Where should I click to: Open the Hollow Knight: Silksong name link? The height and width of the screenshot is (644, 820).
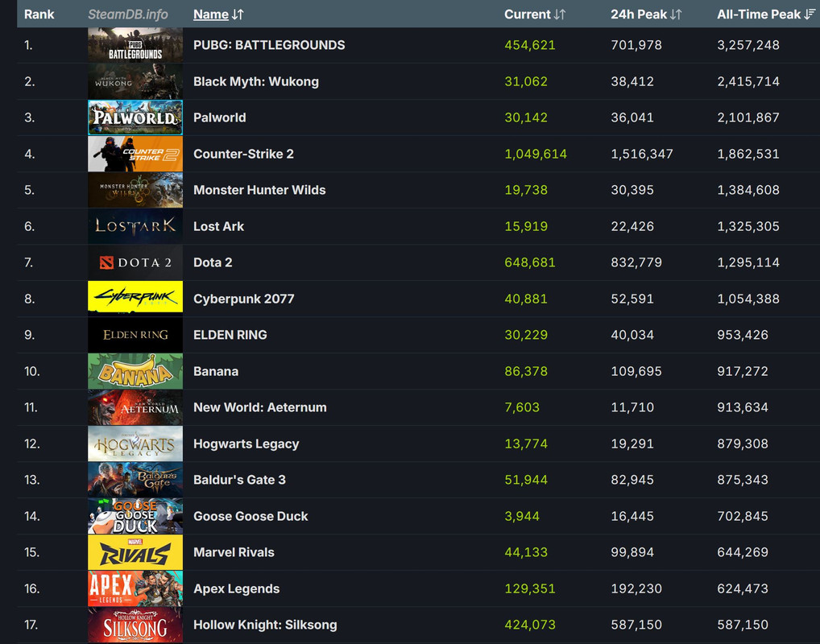coord(265,625)
